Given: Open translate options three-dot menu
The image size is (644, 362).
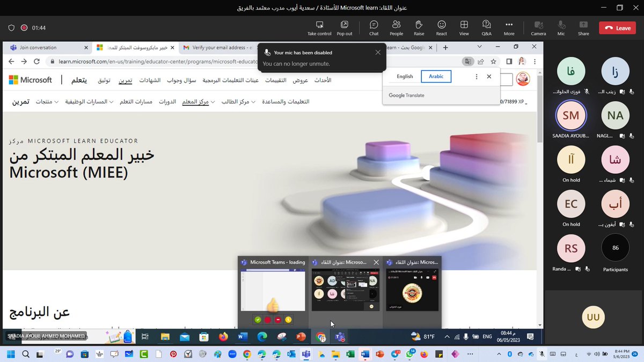Looking at the screenshot, I should coord(477,77).
